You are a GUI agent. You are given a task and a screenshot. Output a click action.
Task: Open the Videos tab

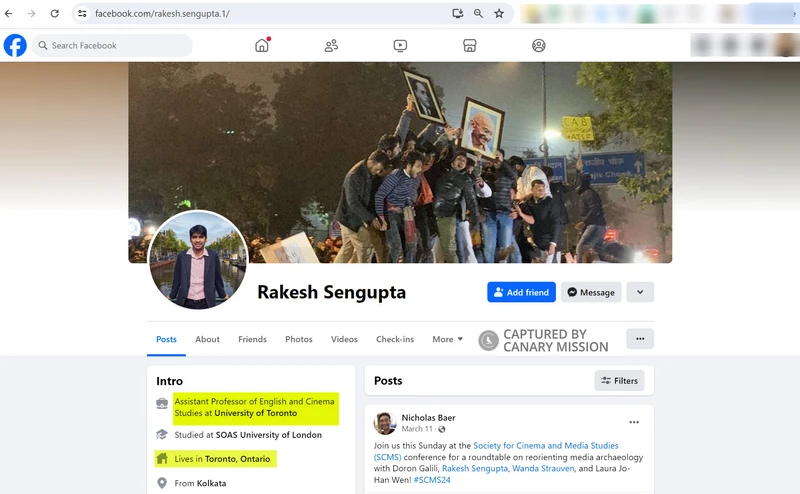tap(344, 339)
